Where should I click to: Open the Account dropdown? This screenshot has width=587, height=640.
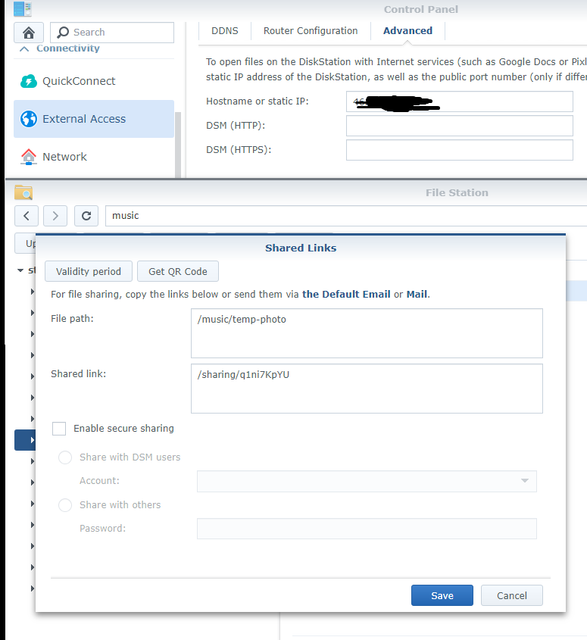(525, 481)
